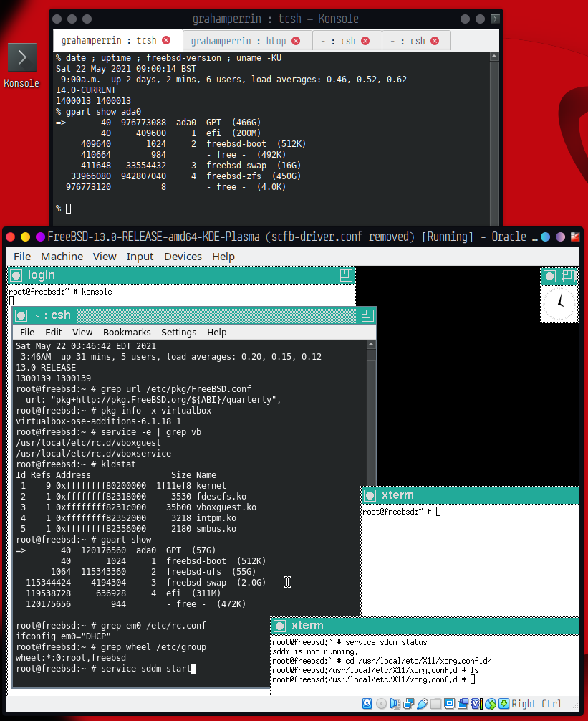Expand the Bookmarks menu in guest Konsole

tap(127, 333)
